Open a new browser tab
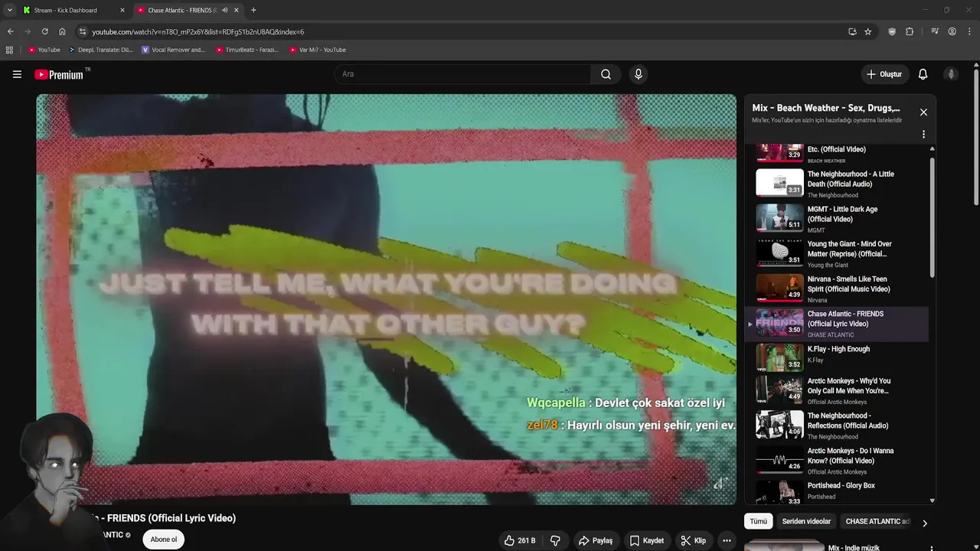Screen dimensions: 980x551 tap(253, 10)
